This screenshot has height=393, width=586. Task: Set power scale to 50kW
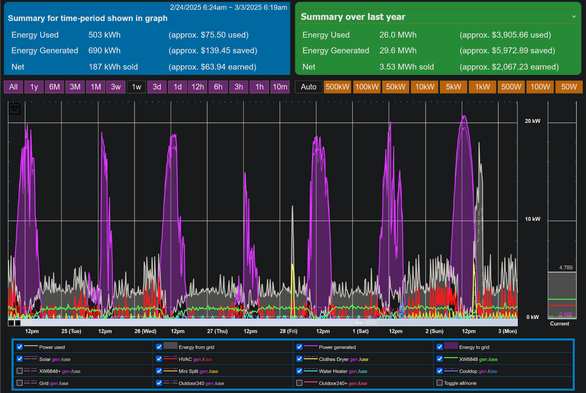[395, 87]
